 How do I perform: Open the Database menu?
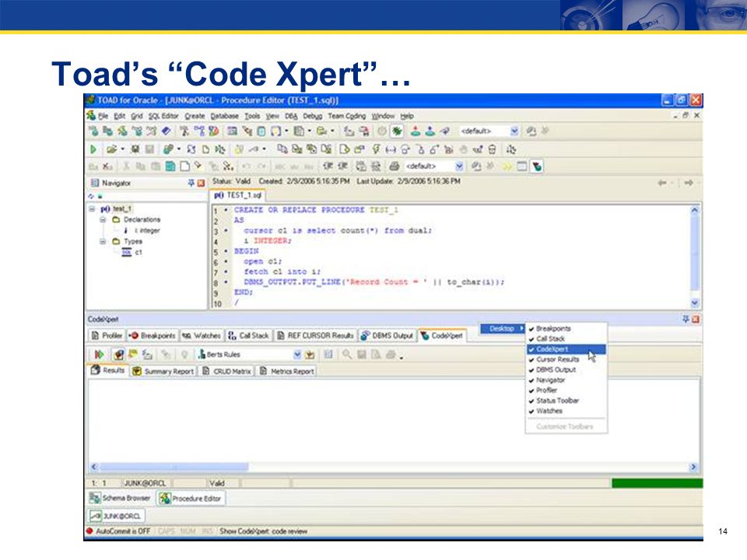pos(224,116)
